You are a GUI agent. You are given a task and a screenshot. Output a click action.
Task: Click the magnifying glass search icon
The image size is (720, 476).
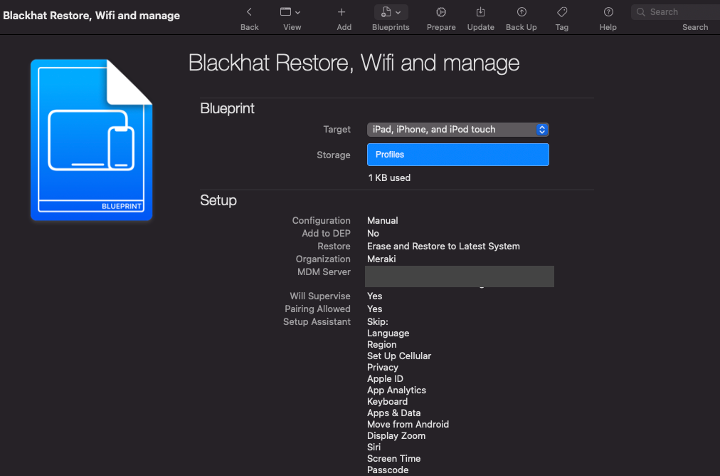coord(641,12)
